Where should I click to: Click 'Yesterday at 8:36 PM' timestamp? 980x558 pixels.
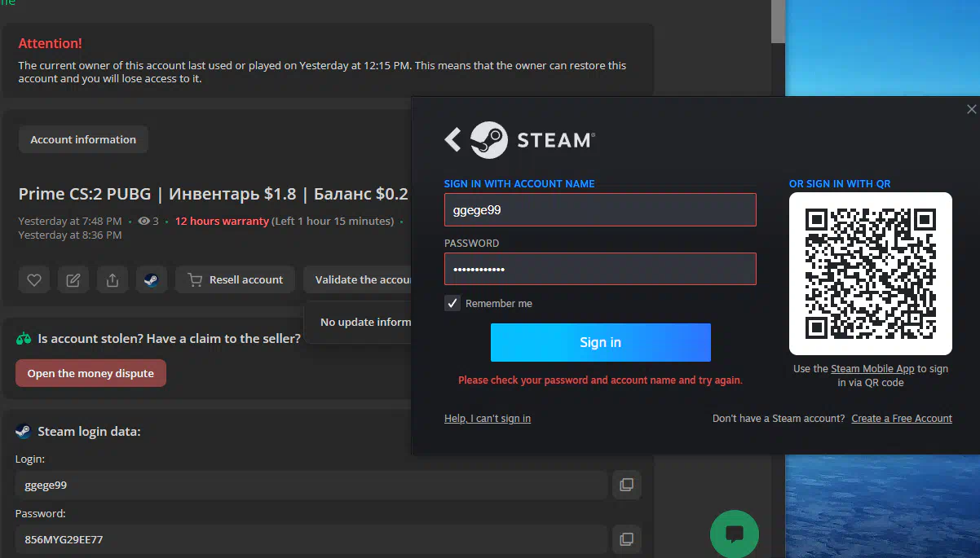pos(70,235)
